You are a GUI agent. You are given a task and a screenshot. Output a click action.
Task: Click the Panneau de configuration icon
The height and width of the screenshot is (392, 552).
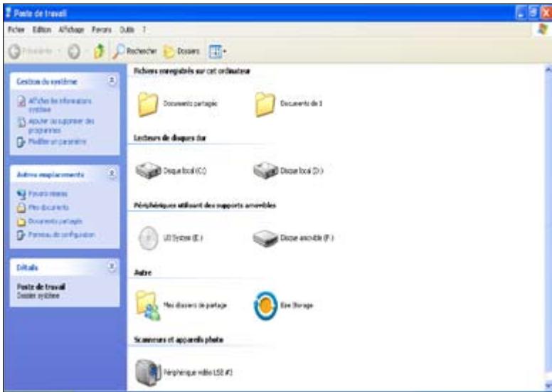(21, 235)
